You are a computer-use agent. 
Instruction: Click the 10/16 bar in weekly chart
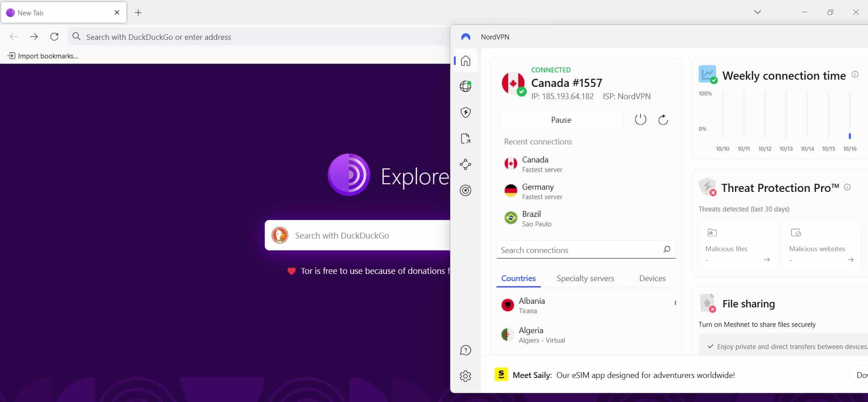850,136
